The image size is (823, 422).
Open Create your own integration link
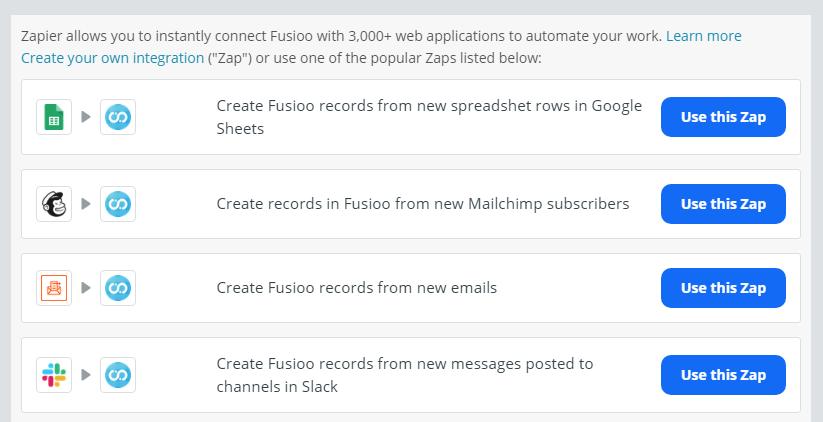click(x=112, y=58)
